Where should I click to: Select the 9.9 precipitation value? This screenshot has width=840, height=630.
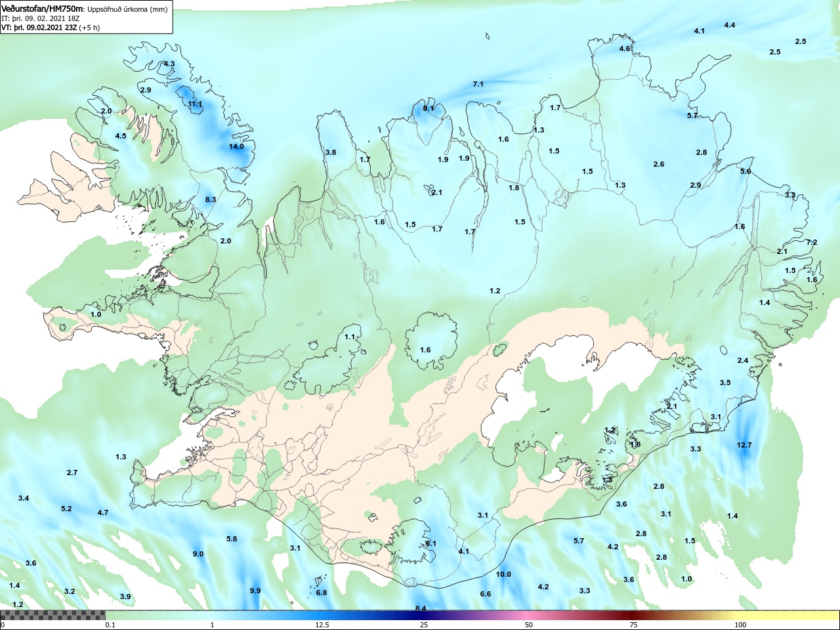255,591
